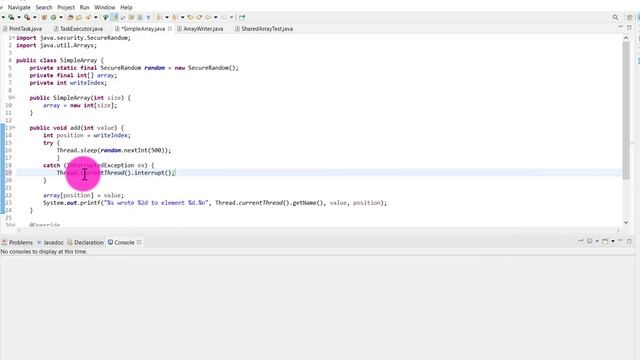Close the Console view tab
This screenshot has height=360, width=640.
[x=139, y=242]
